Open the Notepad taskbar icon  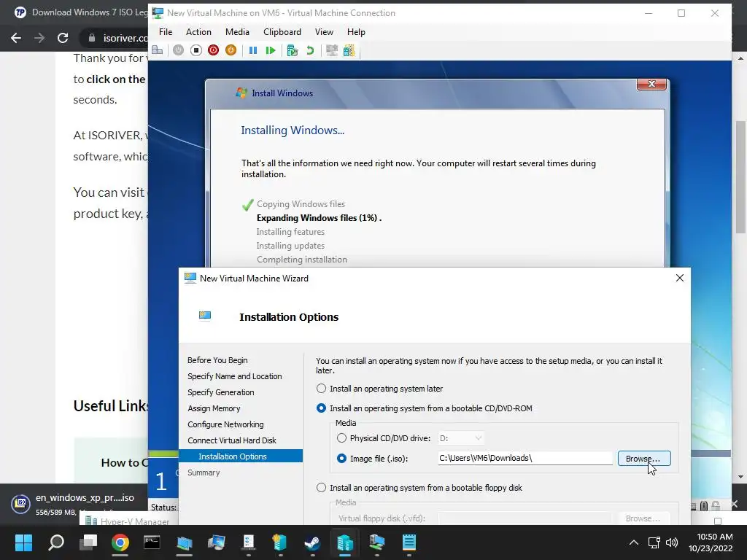pos(409,542)
